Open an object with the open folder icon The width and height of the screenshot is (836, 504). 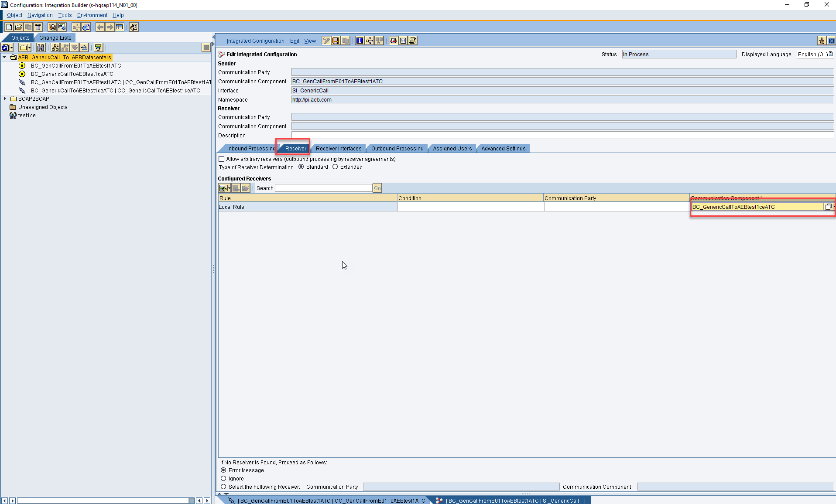pos(18,27)
